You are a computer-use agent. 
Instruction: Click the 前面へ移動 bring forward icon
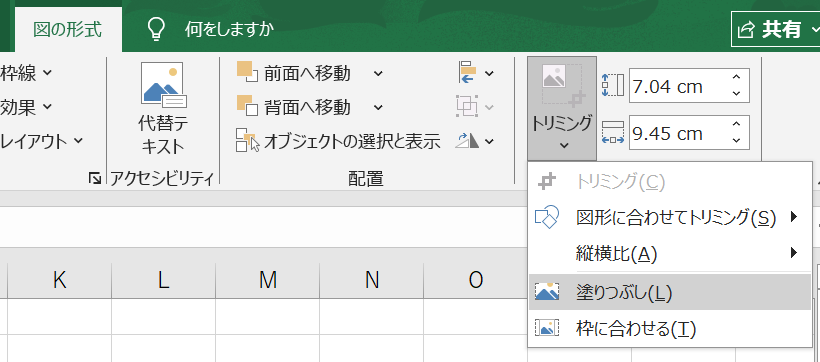(247, 72)
